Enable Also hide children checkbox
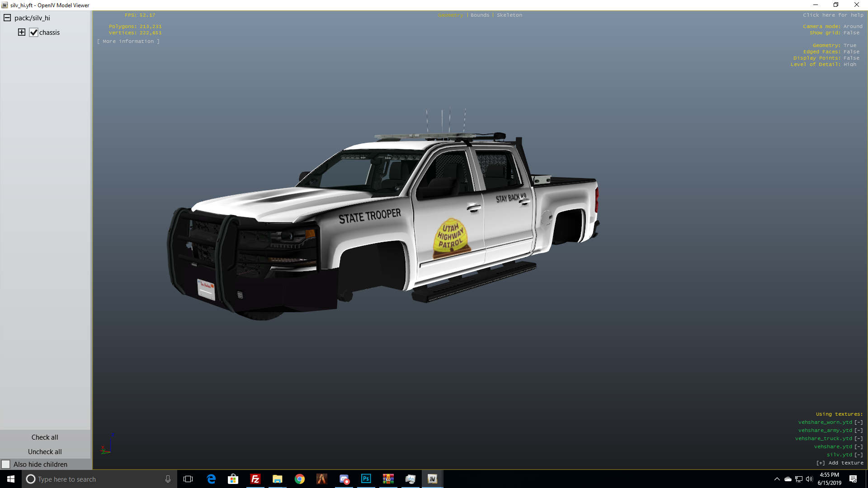Screen dimensions: 868x488 click(6, 465)
